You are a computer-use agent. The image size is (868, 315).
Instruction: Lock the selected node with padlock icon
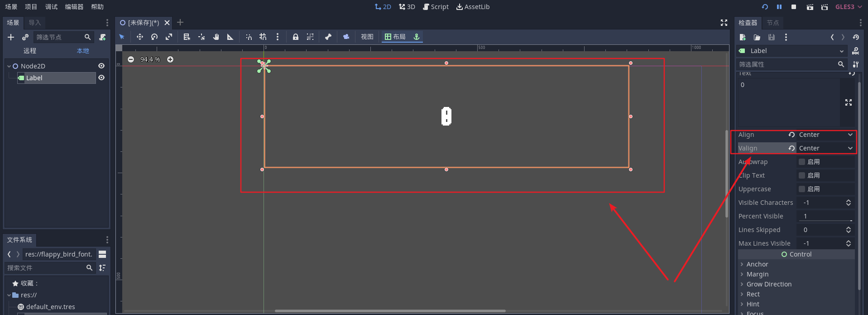296,37
